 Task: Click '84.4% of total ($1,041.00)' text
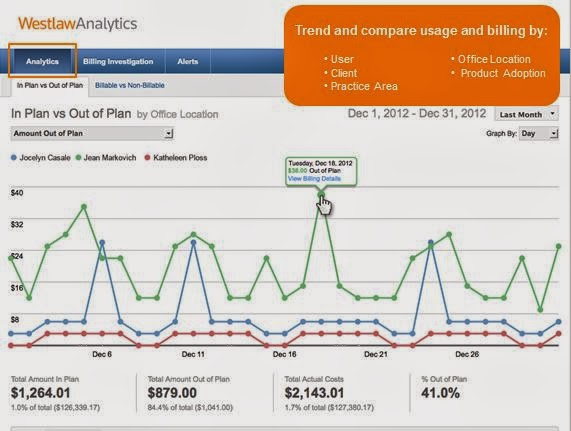190,407
